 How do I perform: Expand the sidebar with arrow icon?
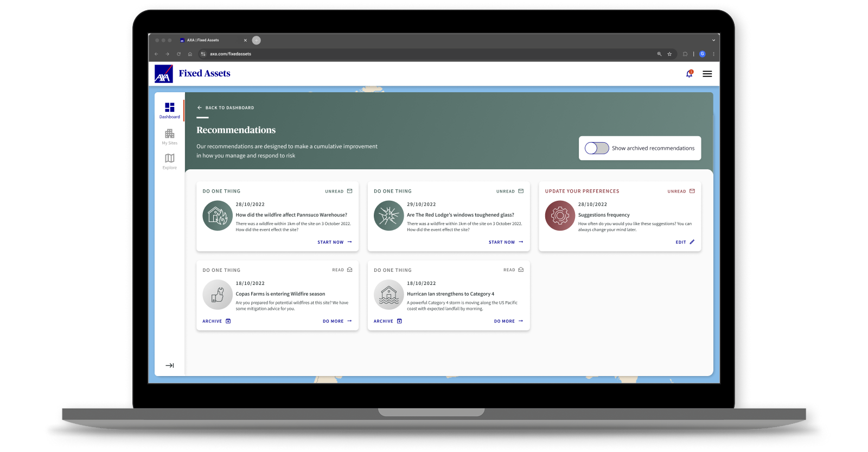point(169,365)
